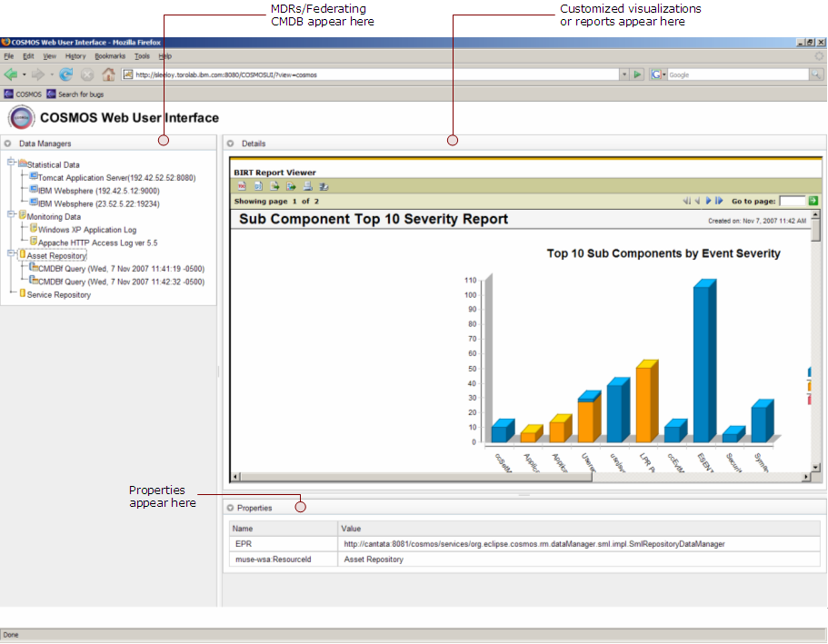The image size is (828, 644).
Task: Select IBM Websphere (192.42.5.12:9000)
Action: pyautogui.click(x=99, y=191)
